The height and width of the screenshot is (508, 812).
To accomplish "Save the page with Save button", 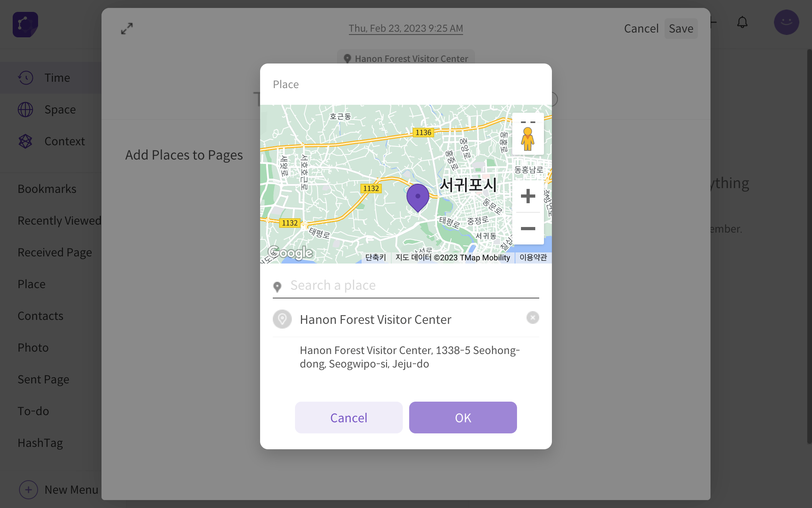I will click(681, 29).
